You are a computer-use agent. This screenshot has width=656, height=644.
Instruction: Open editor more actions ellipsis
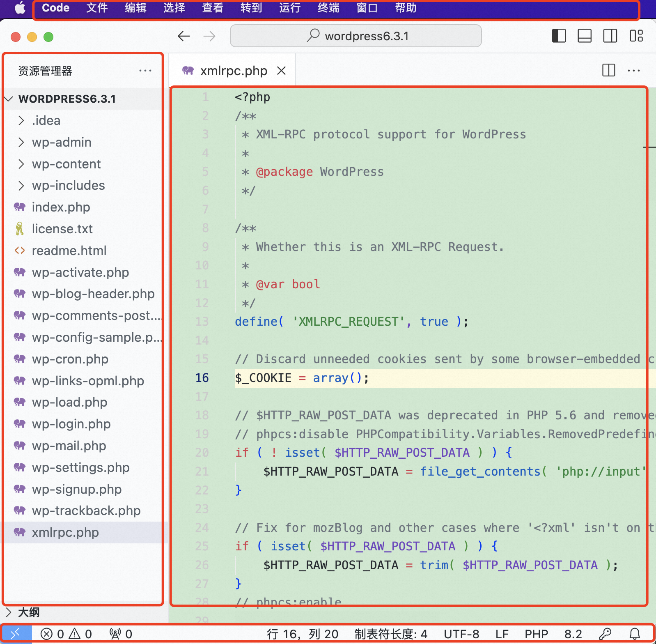click(x=634, y=71)
